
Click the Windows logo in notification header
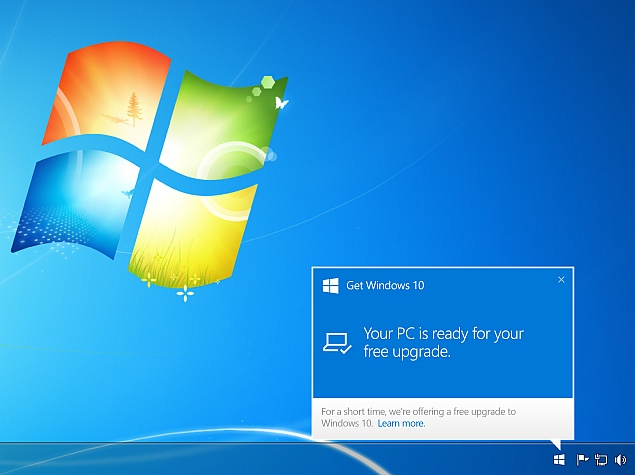(330, 285)
